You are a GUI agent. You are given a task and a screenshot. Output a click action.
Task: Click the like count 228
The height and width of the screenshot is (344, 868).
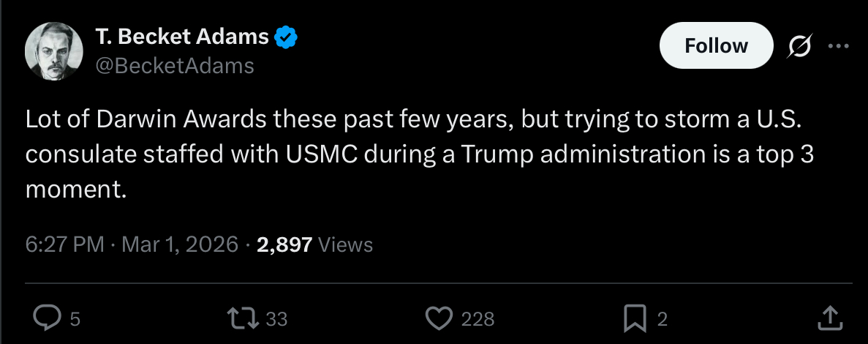[478, 319]
